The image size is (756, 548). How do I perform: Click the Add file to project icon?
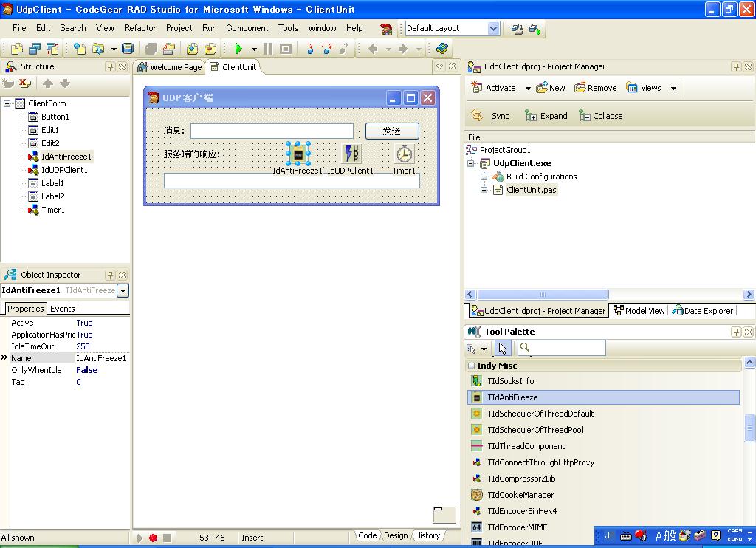click(x=193, y=49)
